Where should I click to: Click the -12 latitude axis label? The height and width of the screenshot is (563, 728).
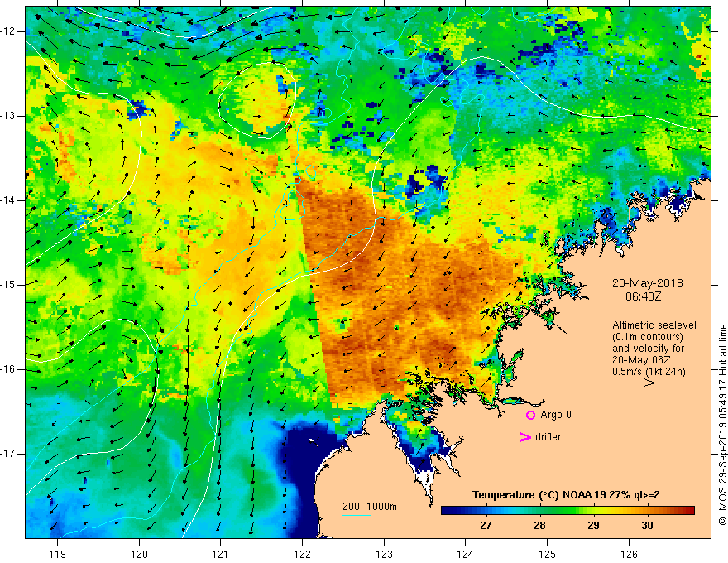pos(8,31)
